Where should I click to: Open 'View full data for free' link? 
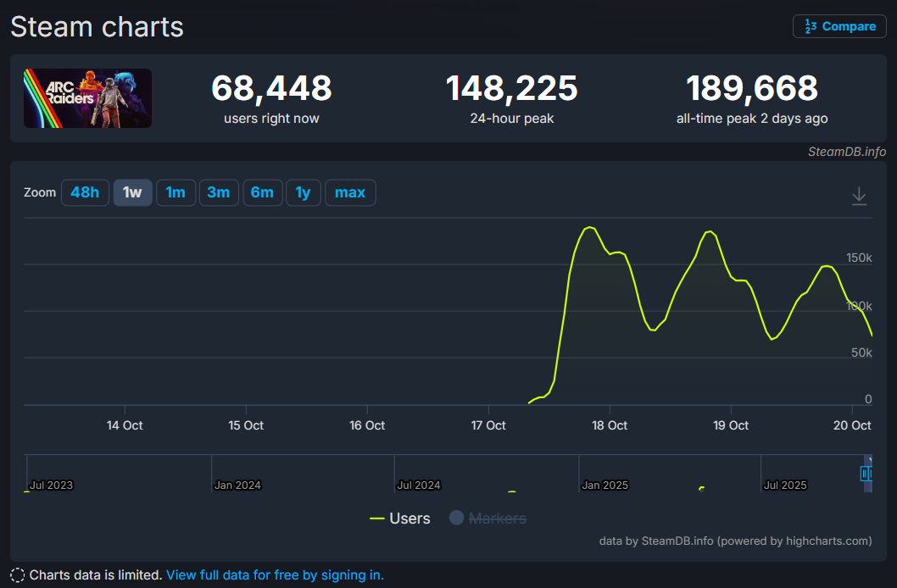tap(275, 575)
